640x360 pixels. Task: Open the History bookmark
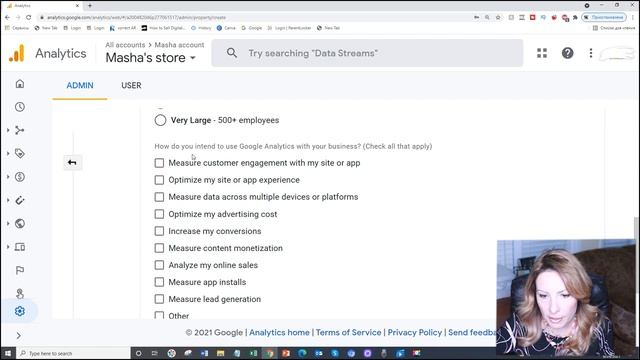click(x=201, y=28)
